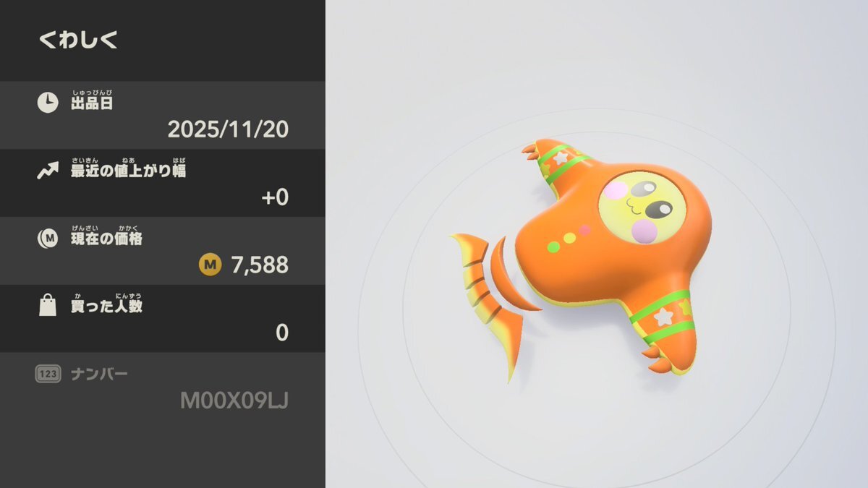Select the ナンバー label
Viewport: 868px width, 488px height.
[99, 374]
